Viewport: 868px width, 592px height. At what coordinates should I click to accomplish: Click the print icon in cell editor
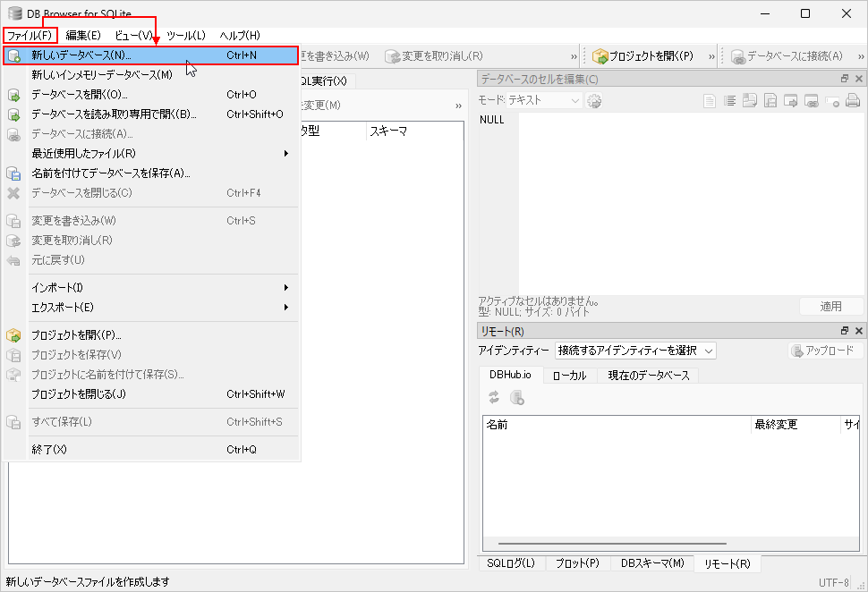pyautogui.click(x=853, y=101)
